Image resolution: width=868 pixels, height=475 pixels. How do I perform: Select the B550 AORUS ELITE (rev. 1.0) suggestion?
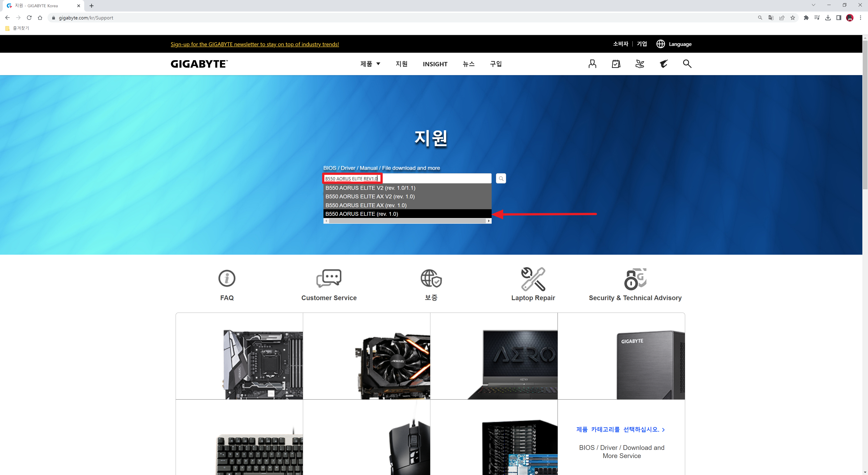click(362, 214)
